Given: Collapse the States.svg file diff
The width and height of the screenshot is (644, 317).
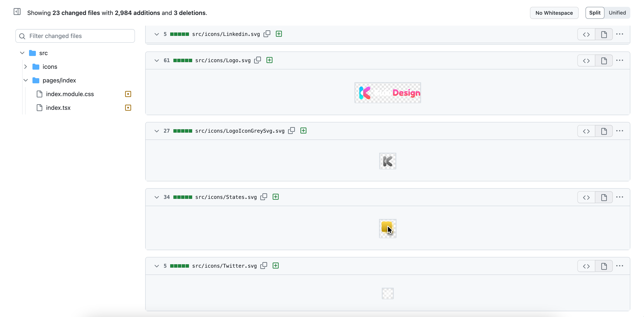Looking at the screenshot, I should 157,197.
